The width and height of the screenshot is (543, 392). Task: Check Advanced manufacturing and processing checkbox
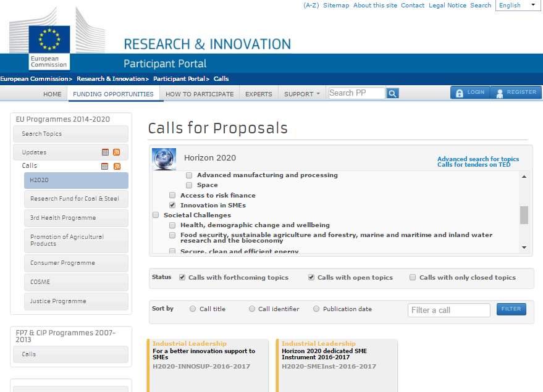(189, 175)
